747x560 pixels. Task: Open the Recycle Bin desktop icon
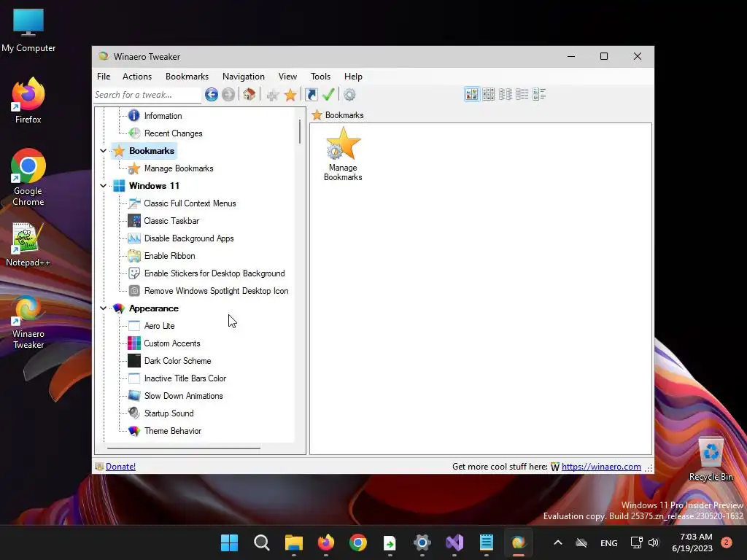(x=711, y=459)
